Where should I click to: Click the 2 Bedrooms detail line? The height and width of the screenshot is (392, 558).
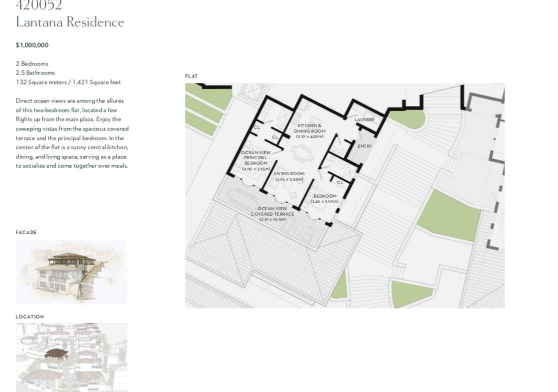(32, 64)
